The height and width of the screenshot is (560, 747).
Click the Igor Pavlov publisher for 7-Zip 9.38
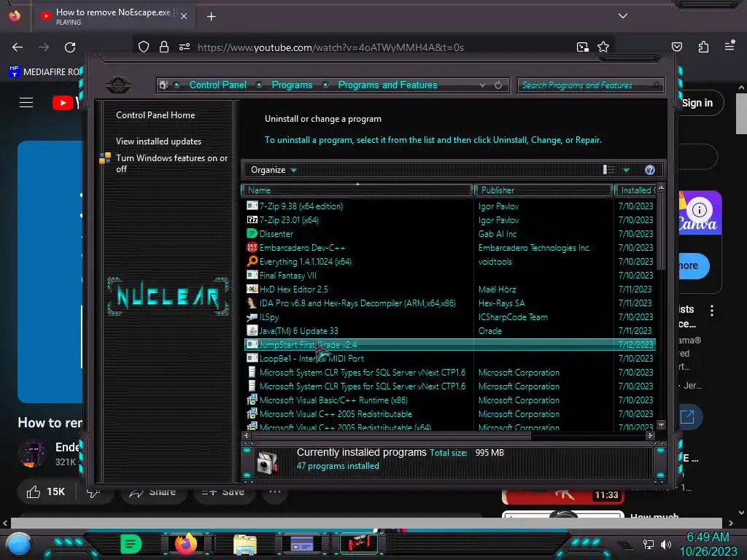(499, 206)
